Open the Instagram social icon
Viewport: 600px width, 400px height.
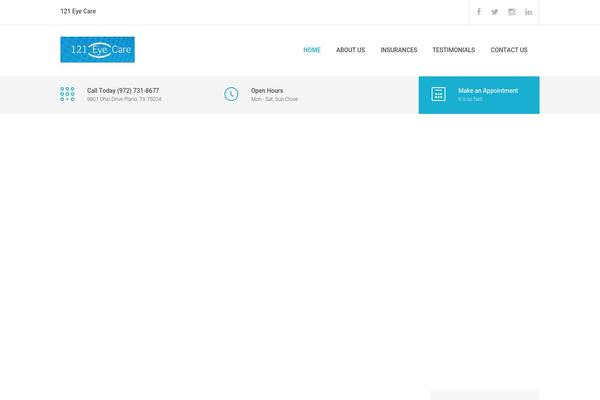(x=512, y=12)
